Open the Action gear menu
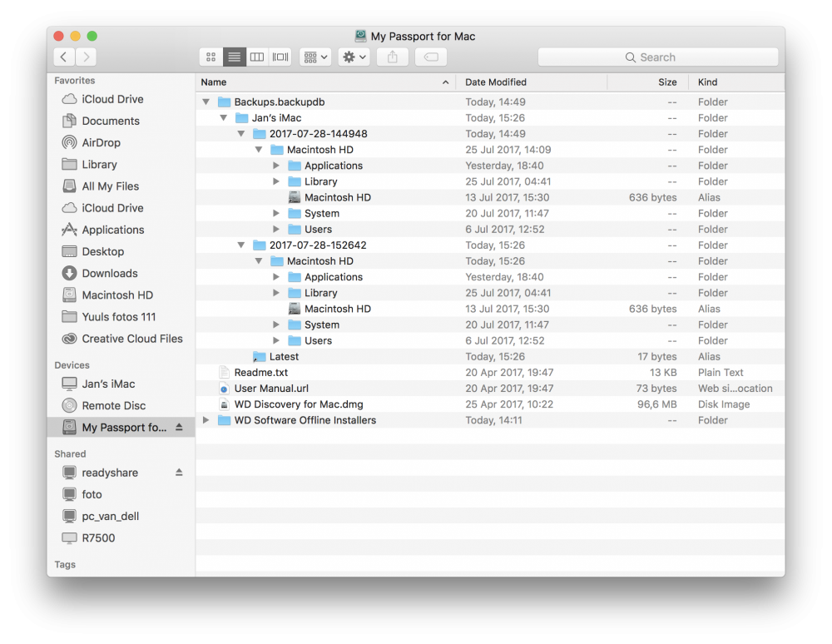 354,57
